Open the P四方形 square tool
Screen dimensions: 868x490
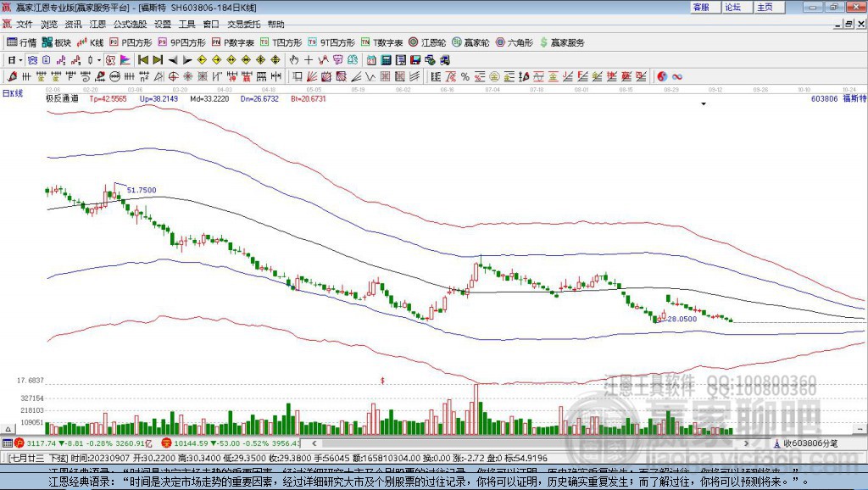point(131,42)
